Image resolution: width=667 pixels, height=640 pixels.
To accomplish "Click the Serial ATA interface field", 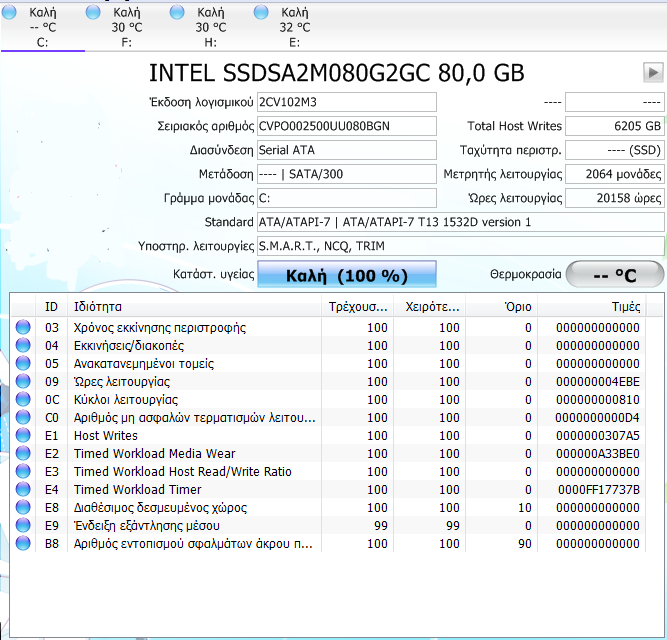I will (347, 150).
